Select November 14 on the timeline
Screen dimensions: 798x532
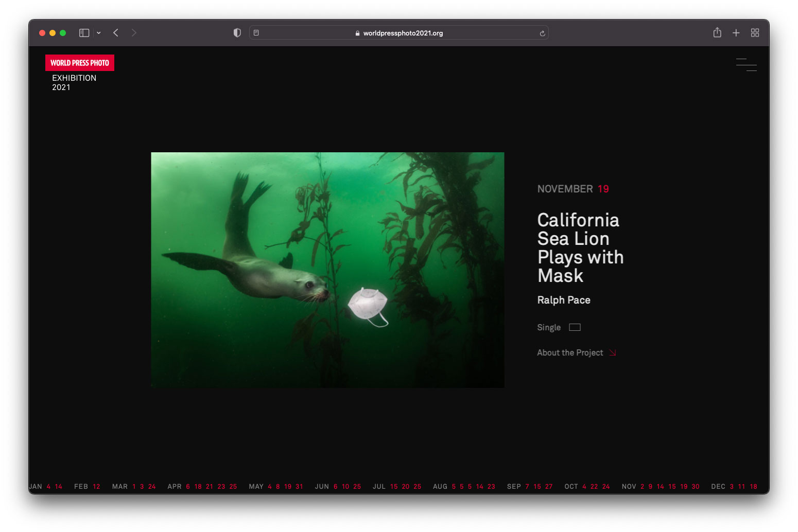click(x=661, y=486)
